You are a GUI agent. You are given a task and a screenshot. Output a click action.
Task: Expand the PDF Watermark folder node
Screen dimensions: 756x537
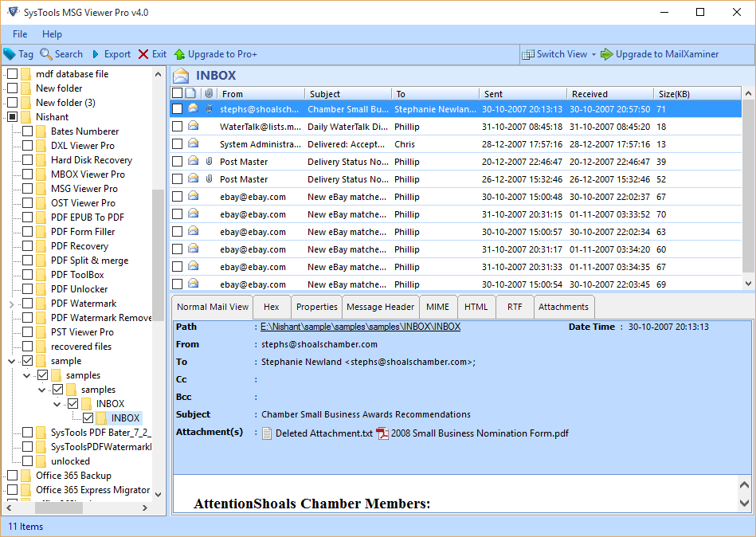pyautogui.click(x=11, y=304)
